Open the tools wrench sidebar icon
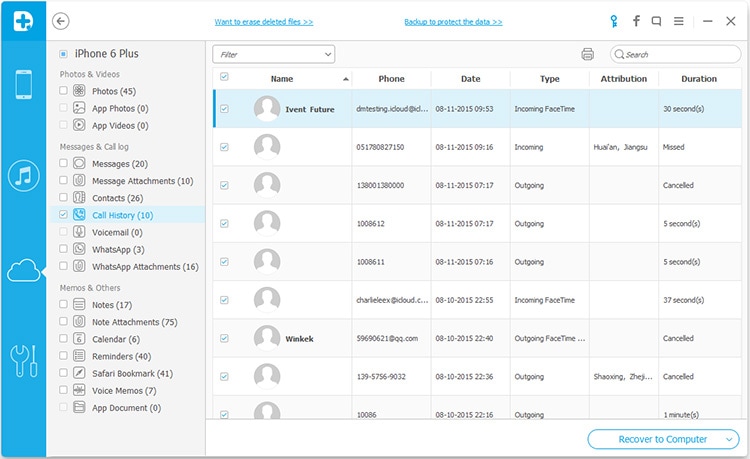 click(x=23, y=361)
